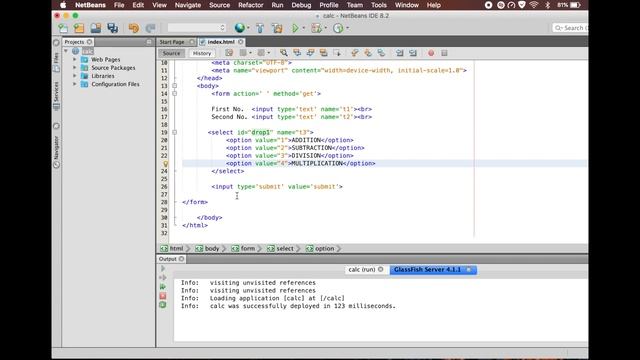Click the Undo toolbar icon

point(133,28)
